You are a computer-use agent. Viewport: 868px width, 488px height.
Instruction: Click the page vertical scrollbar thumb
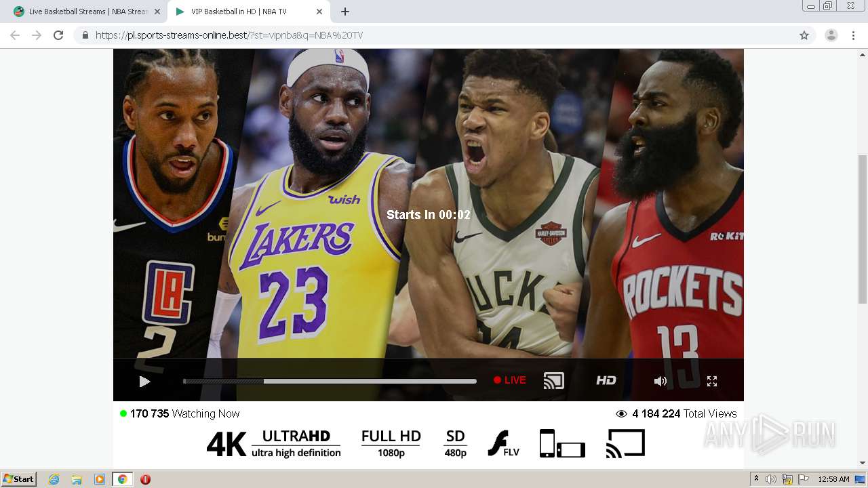pyautogui.click(x=863, y=228)
